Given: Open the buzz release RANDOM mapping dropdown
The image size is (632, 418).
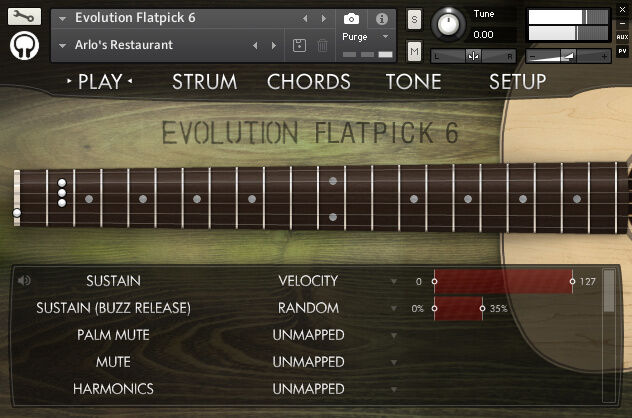Looking at the screenshot, I should point(394,308).
